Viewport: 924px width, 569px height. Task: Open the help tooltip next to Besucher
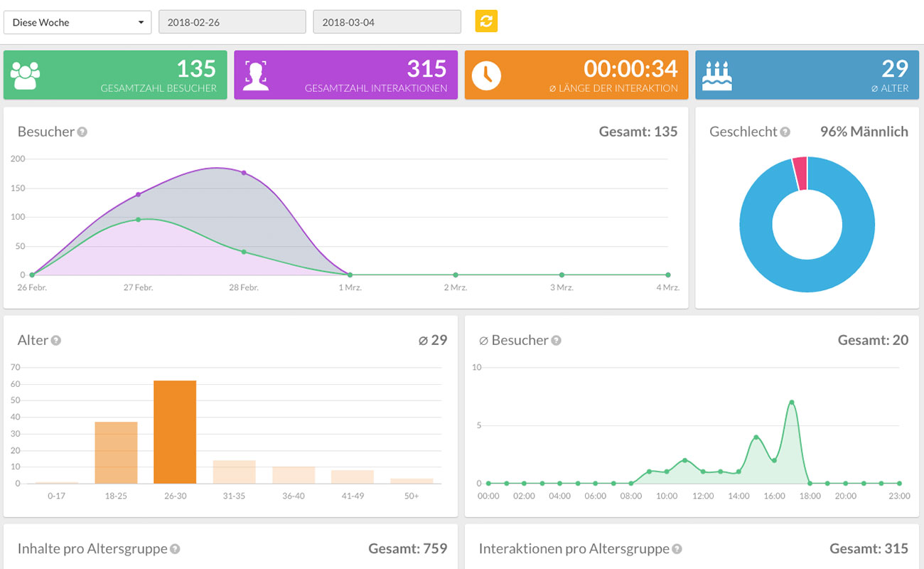pos(81,132)
